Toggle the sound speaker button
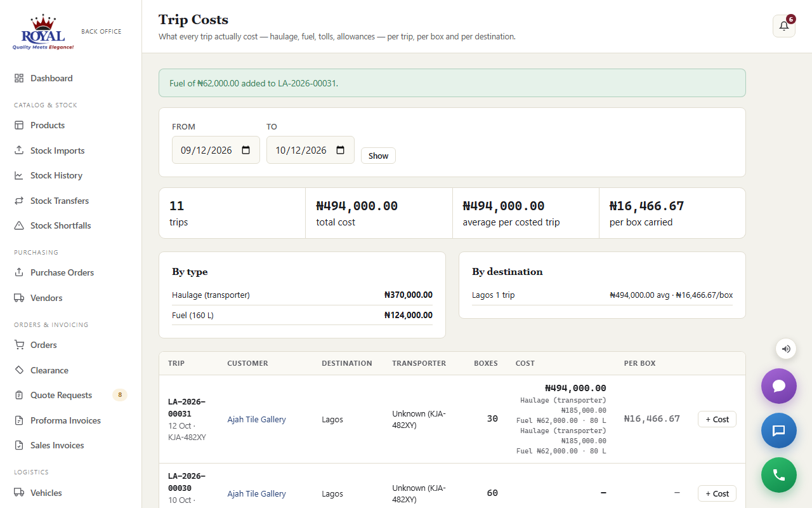The width and height of the screenshot is (812, 508). coord(786,349)
